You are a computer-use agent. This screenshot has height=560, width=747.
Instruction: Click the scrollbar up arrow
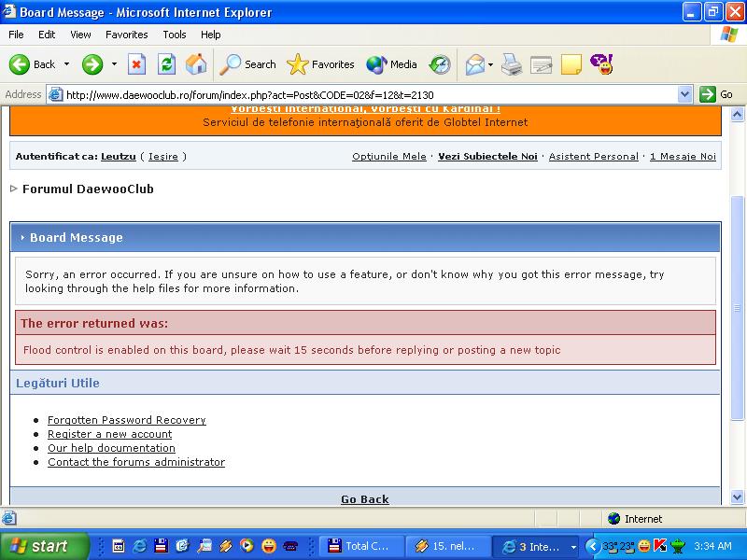tap(738, 114)
